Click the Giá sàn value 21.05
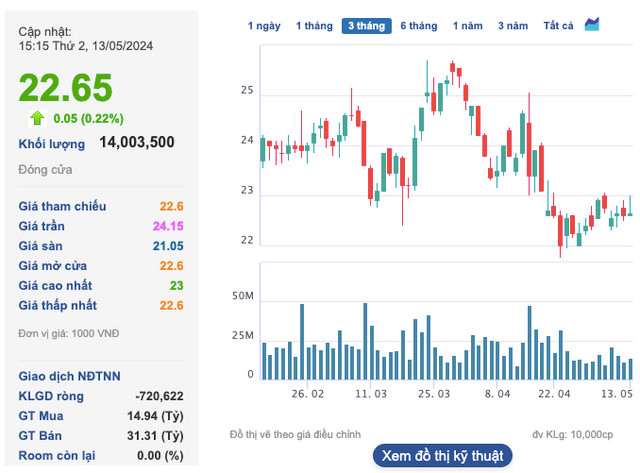The height and width of the screenshot is (473, 640). (x=166, y=246)
